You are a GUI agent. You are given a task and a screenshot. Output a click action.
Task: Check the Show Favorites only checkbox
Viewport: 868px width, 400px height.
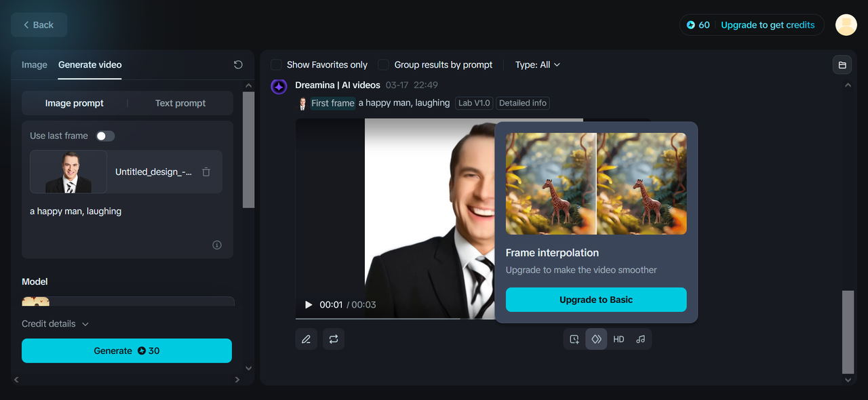pyautogui.click(x=276, y=64)
